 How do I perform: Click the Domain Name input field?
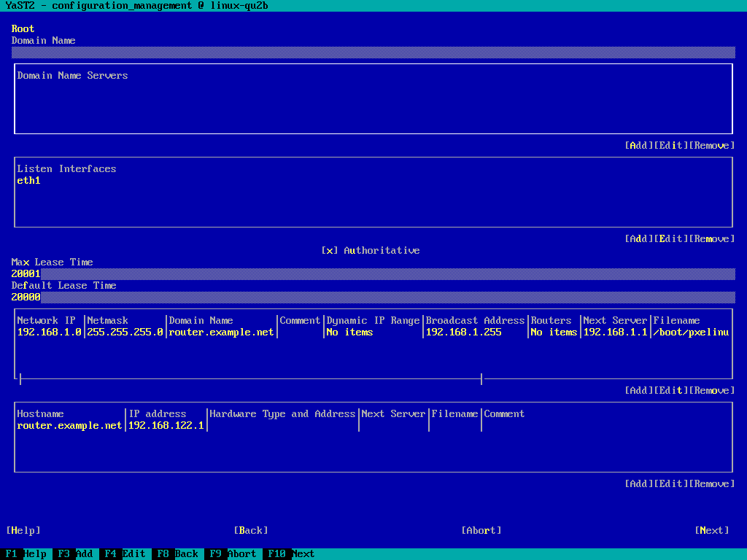point(372,52)
